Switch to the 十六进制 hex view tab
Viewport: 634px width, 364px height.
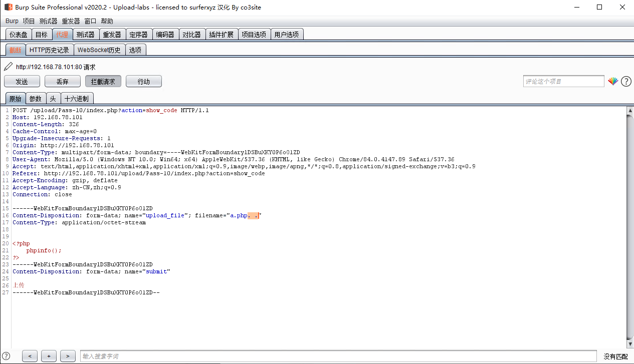pyautogui.click(x=77, y=99)
